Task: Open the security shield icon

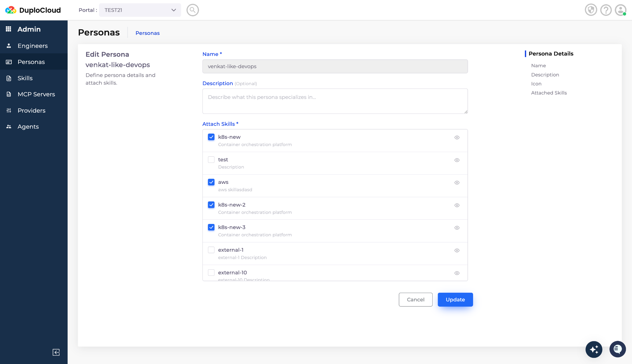Action: pyautogui.click(x=591, y=10)
